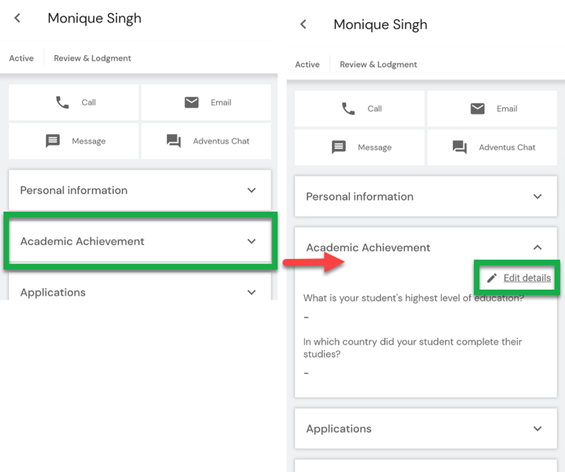Tap the back arrow in left panel
This screenshot has height=472, width=565.
[x=17, y=18]
